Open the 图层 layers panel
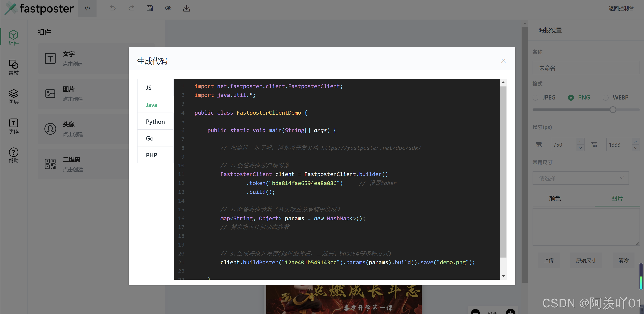This screenshot has height=314, width=644. pyautogui.click(x=13, y=97)
